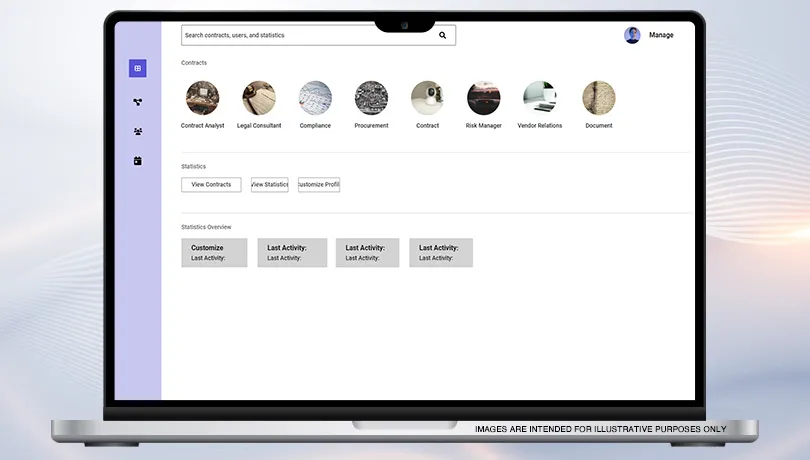Open the users group sidebar icon
Viewport: 810px width, 460px height.
point(138,131)
